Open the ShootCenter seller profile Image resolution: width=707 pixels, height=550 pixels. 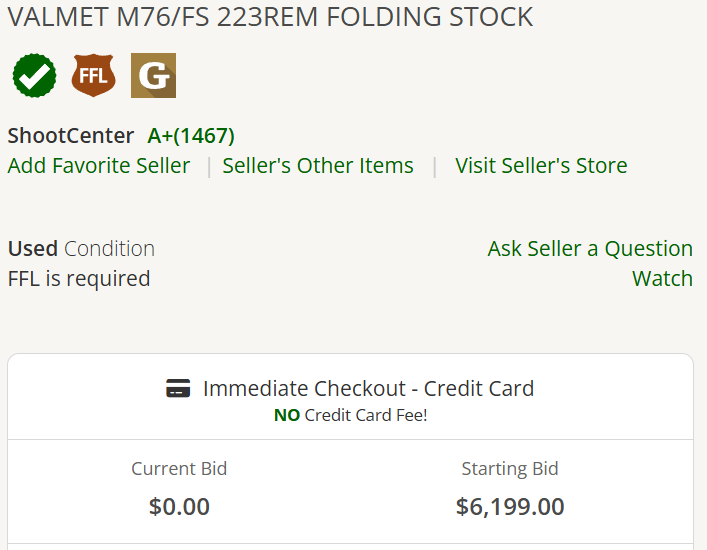coord(71,136)
